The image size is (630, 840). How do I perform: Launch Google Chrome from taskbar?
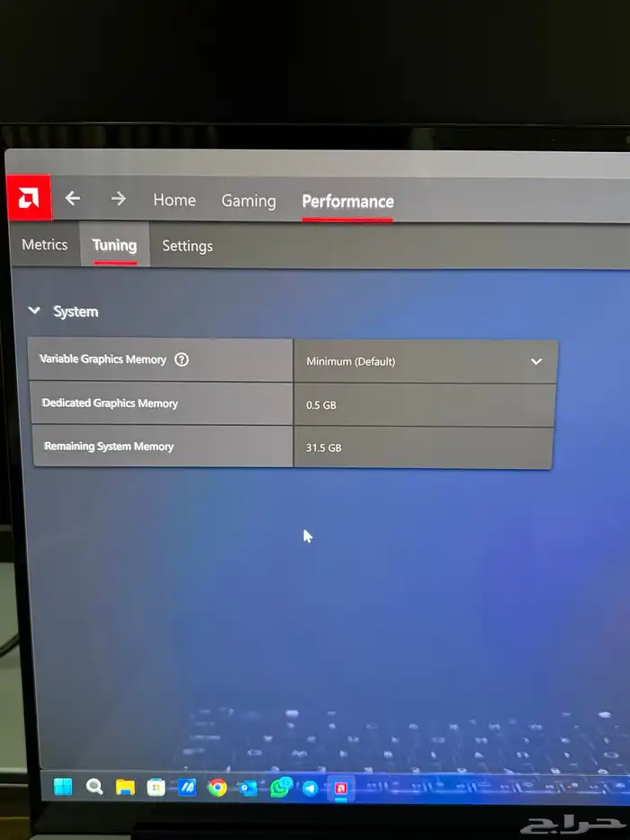click(x=217, y=788)
